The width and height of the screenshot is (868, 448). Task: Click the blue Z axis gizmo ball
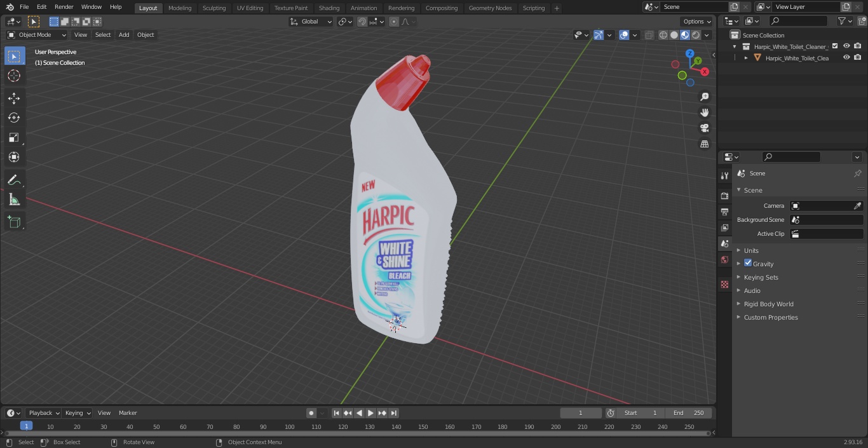tap(689, 53)
